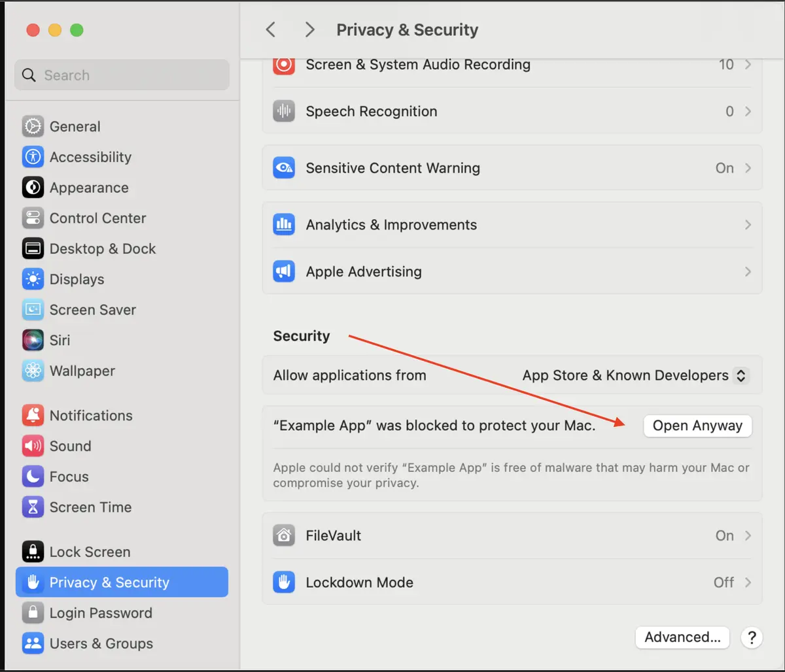Click the Sensitive Content Warning eye icon
The width and height of the screenshot is (785, 672).
click(x=283, y=168)
